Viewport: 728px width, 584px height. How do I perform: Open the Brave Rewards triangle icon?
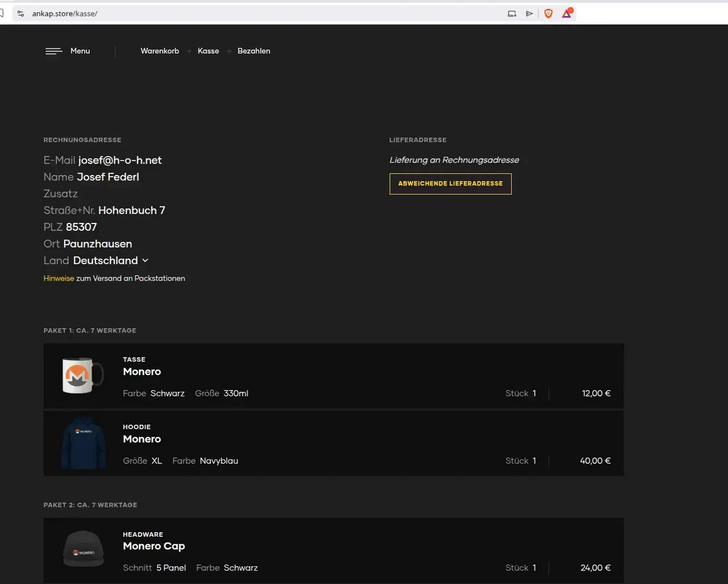pyautogui.click(x=567, y=14)
